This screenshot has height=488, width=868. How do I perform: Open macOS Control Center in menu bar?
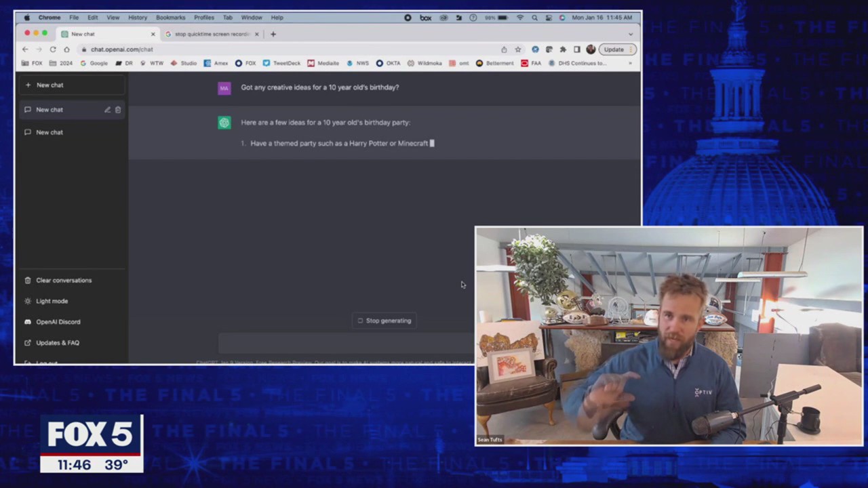coord(549,18)
